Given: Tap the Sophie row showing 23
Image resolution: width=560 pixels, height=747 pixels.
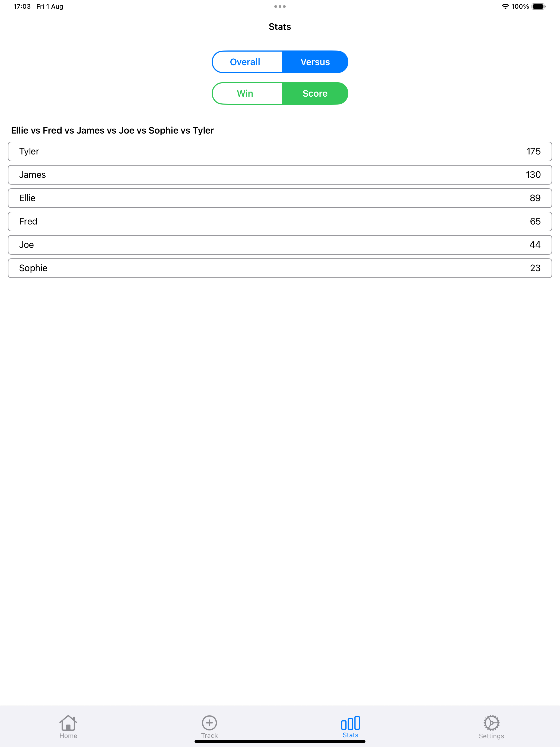Looking at the screenshot, I should 280,268.
